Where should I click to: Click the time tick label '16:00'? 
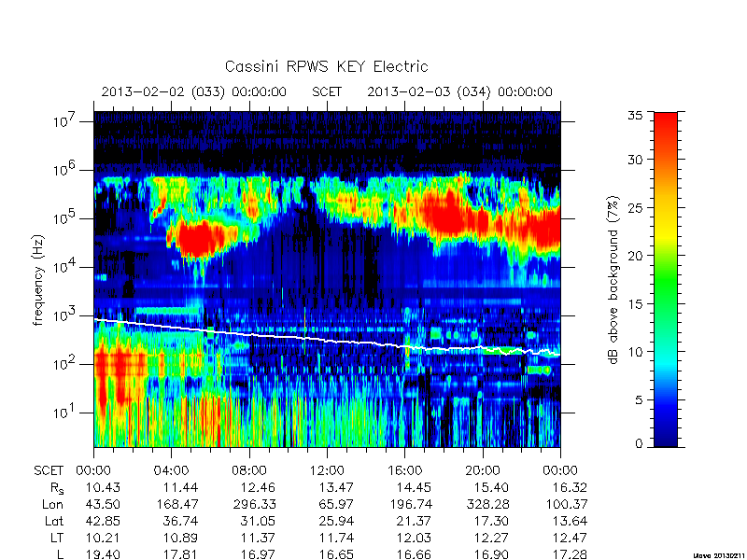[x=404, y=471]
